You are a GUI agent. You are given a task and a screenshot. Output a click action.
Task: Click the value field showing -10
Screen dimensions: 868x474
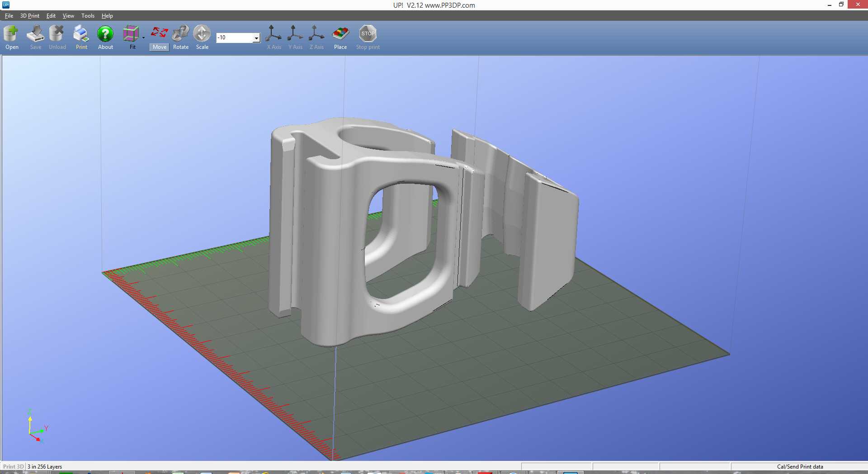(235, 38)
